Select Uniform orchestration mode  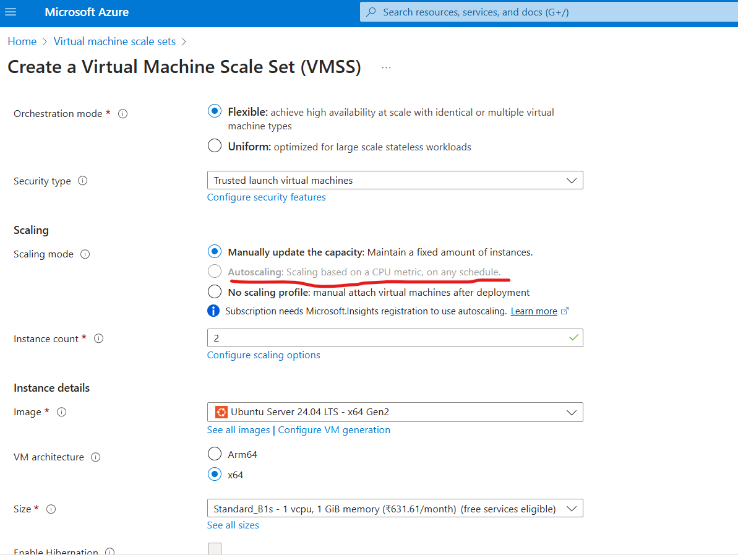(215, 145)
